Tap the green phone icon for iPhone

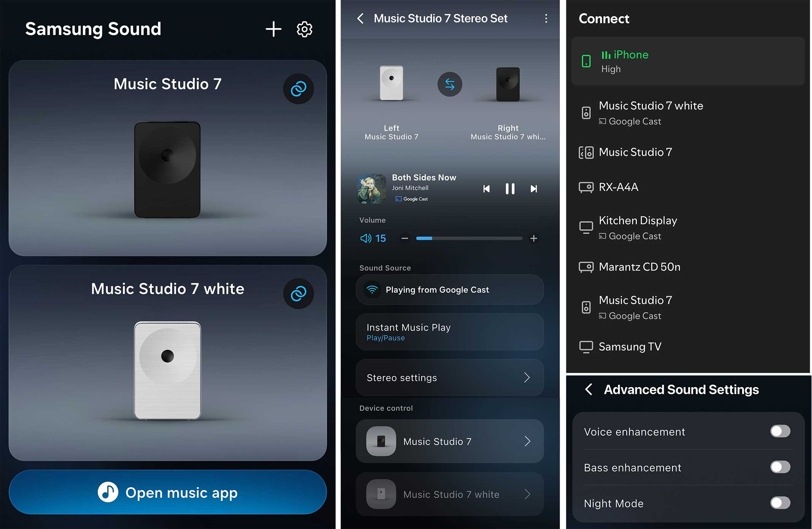coord(586,61)
